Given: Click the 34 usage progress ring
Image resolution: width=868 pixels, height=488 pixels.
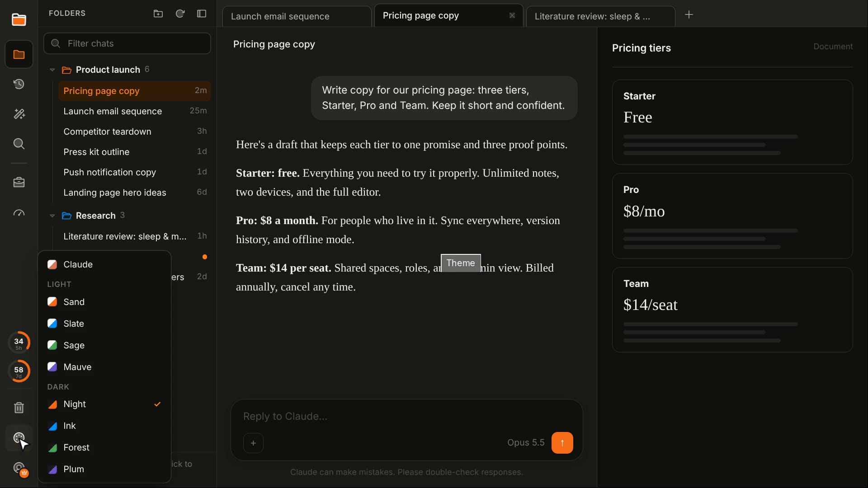Looking at the screenshot, I should click(19, 343).
